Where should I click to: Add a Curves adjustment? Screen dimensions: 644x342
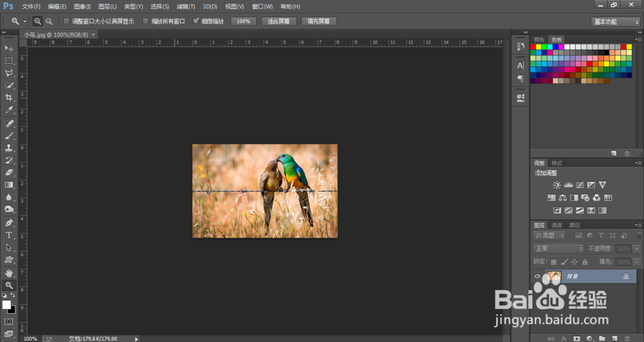[x=580, y=185]
